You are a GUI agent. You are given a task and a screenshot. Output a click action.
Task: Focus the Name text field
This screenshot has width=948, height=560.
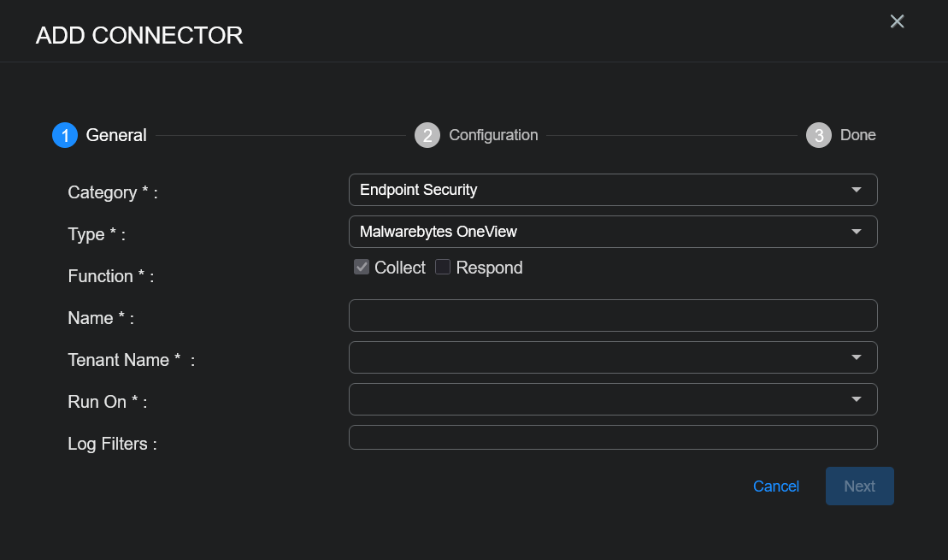click(612, 315)
